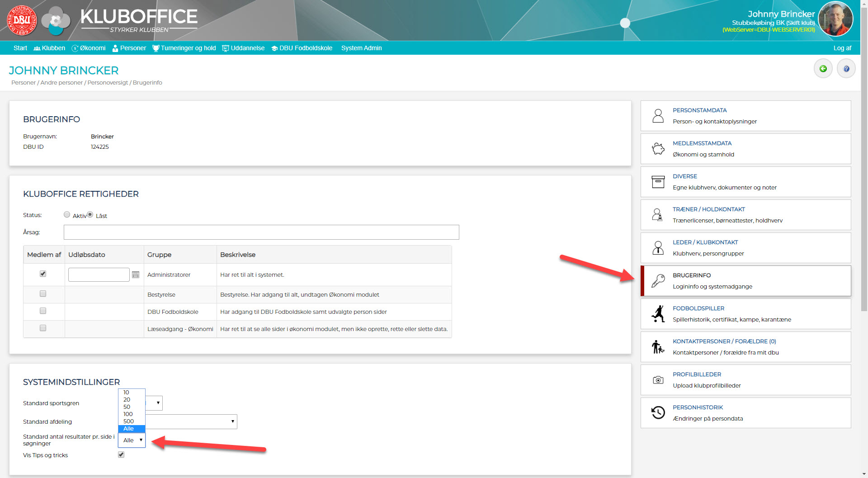
Task: Click the Diverse archive box icon
Action: click(x=658, y=182)
